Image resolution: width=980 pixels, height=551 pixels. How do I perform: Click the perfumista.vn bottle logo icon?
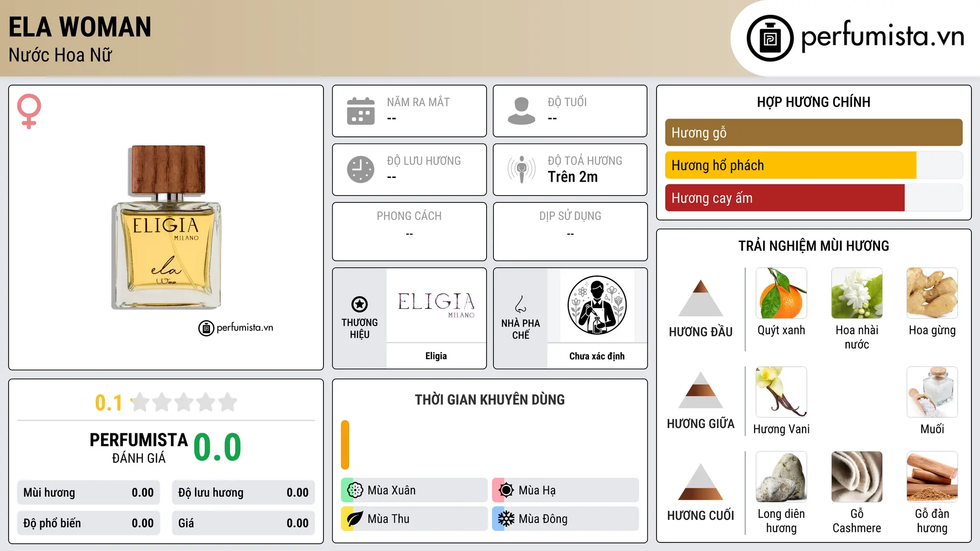pyautogui.click(x=770, y=38)
